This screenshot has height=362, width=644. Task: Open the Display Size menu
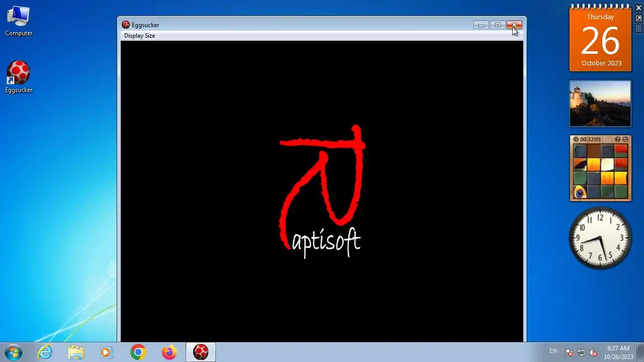click(139, 36)
